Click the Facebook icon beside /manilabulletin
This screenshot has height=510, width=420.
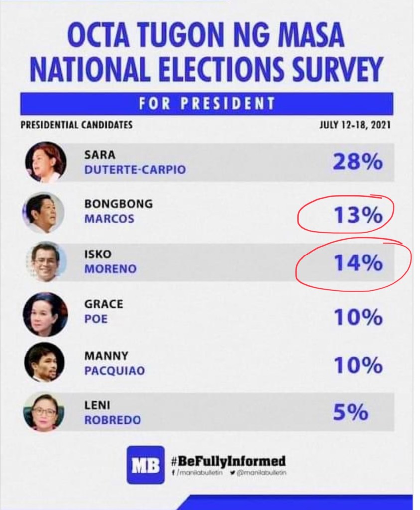coord(173,473)
